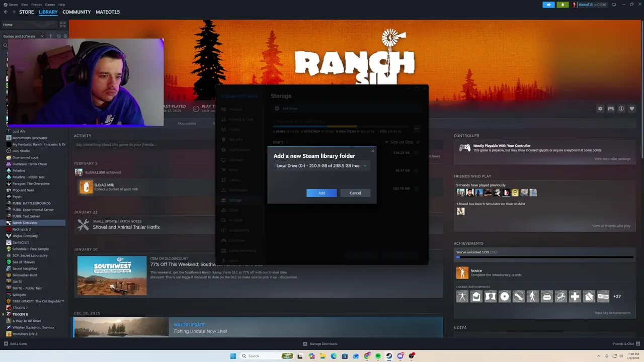Select Redmatch 2 in the game list
Screen dimensions: 644x362
click(x=22, y=229)
